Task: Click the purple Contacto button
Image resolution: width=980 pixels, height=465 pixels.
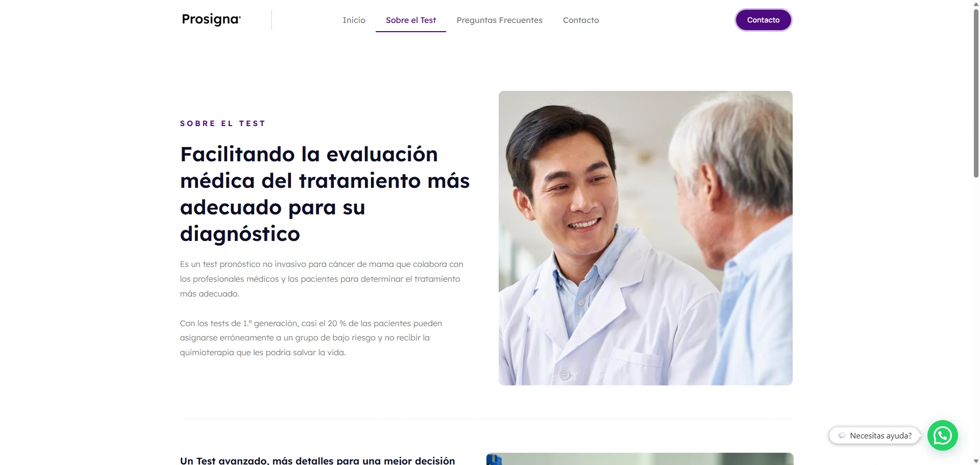Action: (x=764, y=20)
